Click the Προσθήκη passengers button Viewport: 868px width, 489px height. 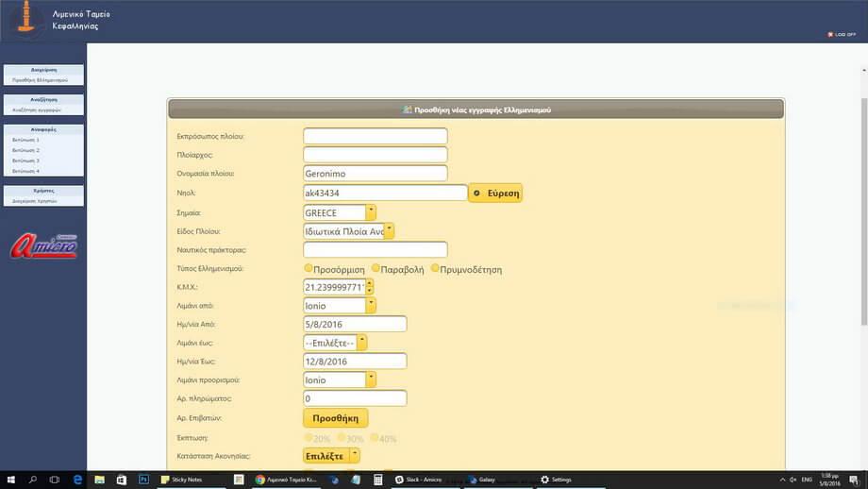(x=335, y=417)
